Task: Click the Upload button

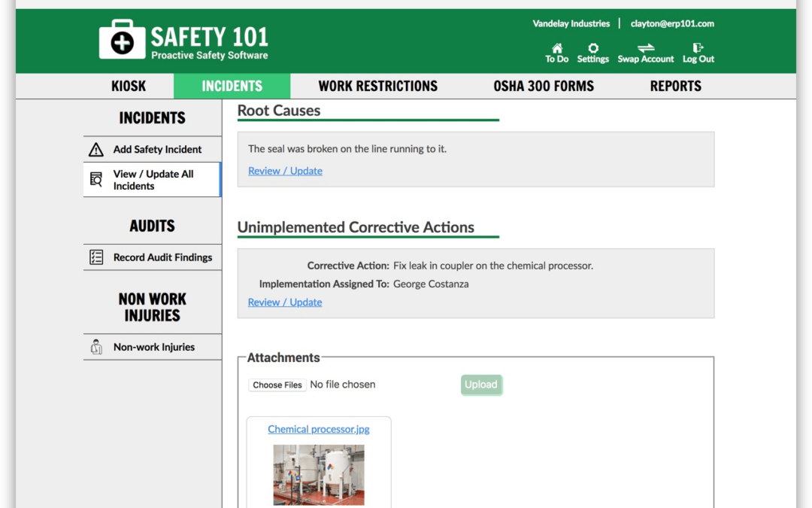Action: [481, 385]
